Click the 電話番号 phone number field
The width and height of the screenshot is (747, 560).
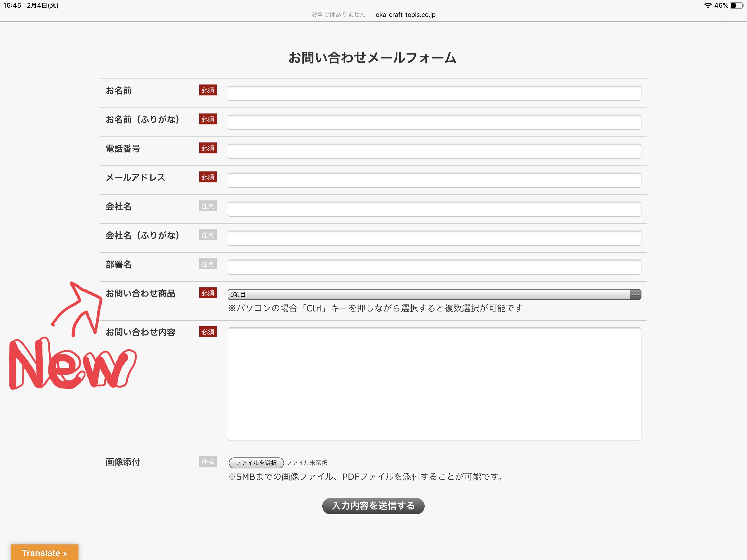(434, 151)
